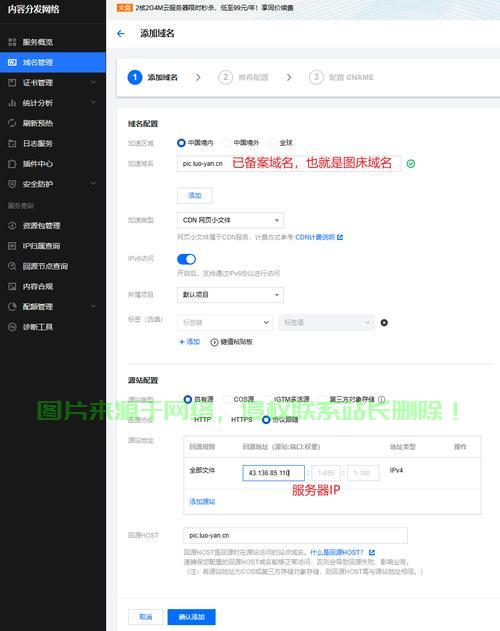The height and width of the screenshot is (631, 500).
Task: Click the 回源HOST input field
Action: tap(295, 535)
